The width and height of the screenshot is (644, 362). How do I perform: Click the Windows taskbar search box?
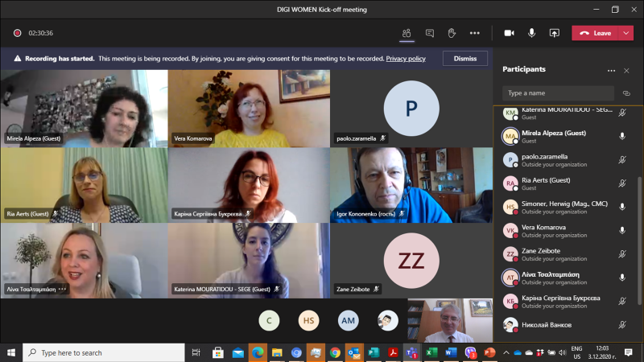tap(104, 352)
